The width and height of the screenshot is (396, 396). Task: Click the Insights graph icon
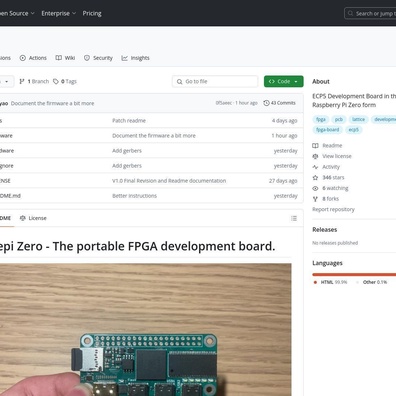point(125,58)
